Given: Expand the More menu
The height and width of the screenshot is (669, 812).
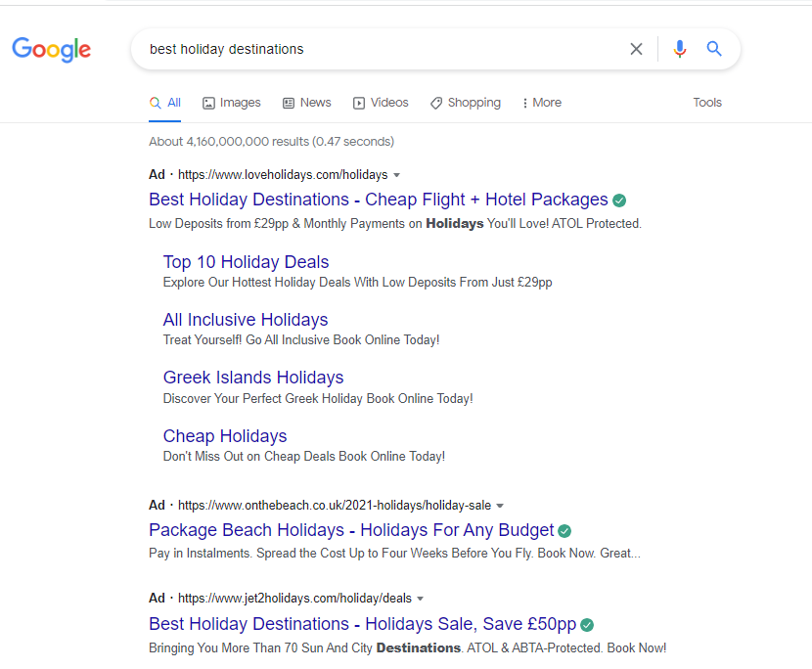Looking at the screenshot, I should point(542,103).
